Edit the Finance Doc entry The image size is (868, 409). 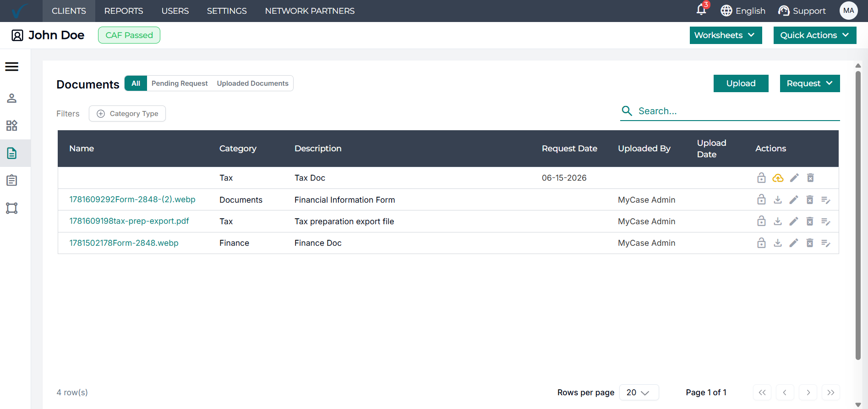coord(794,243)
